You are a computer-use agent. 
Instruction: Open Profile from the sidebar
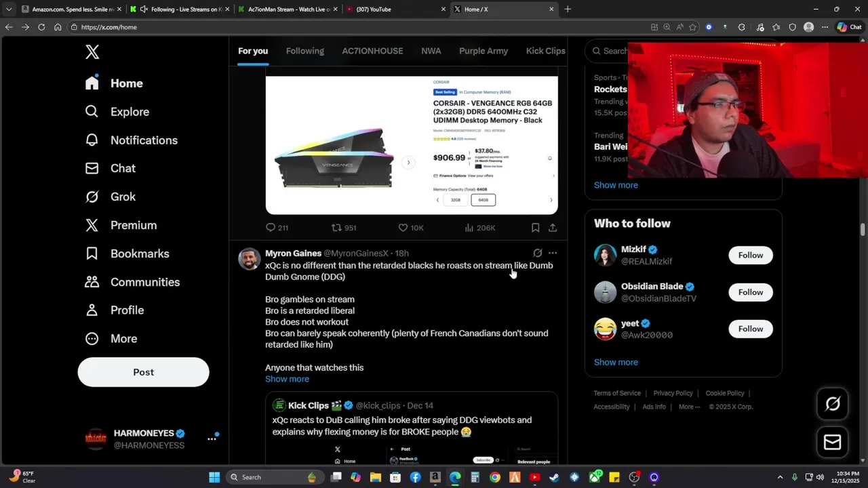(x=114, y=310)
